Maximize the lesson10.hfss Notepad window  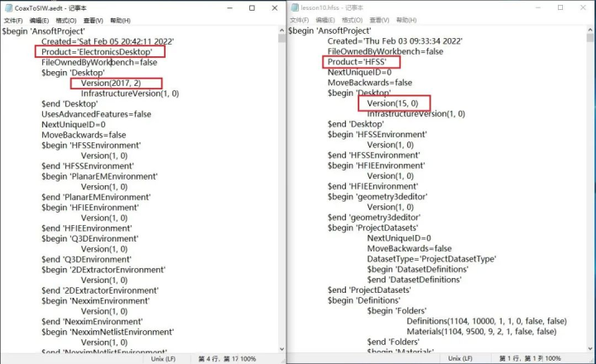560,7
